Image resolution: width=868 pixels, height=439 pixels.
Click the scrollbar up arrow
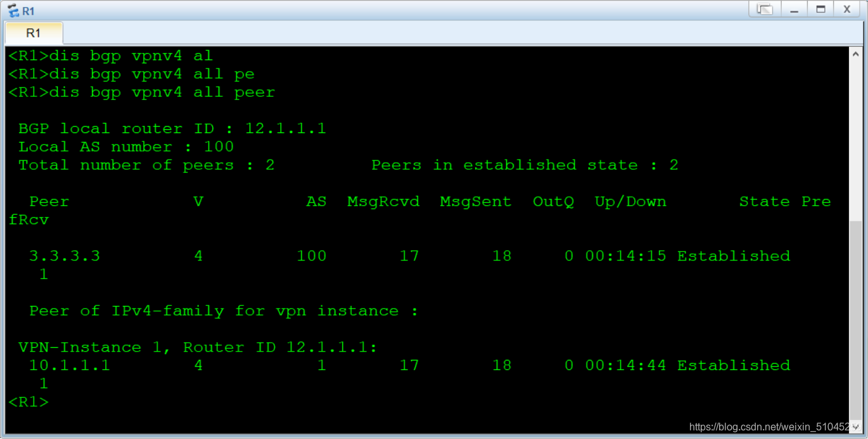pos(855,55)
